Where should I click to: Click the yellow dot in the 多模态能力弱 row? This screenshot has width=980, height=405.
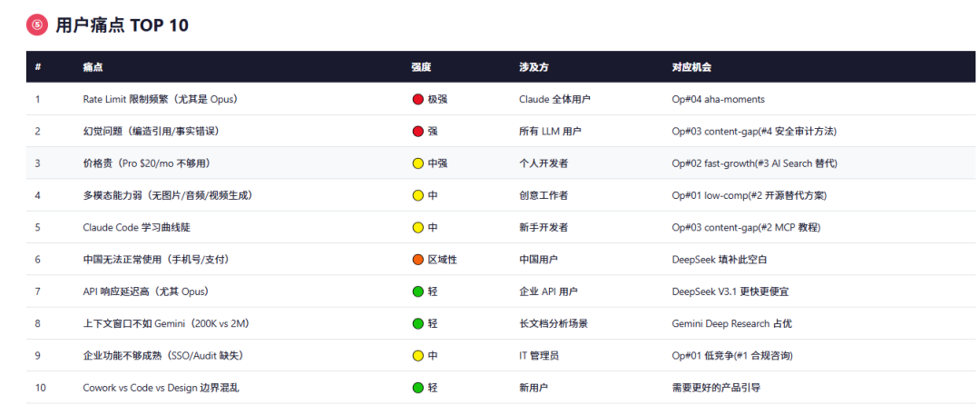418,195
